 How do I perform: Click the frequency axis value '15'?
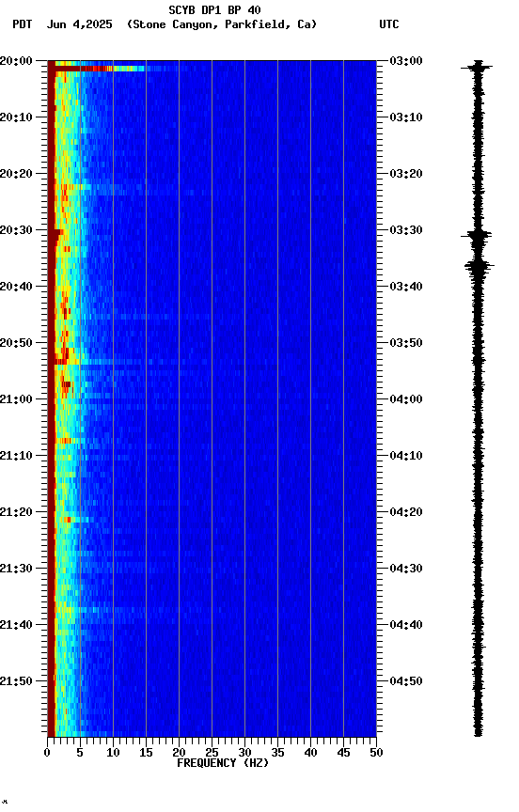tap(146, 753)
